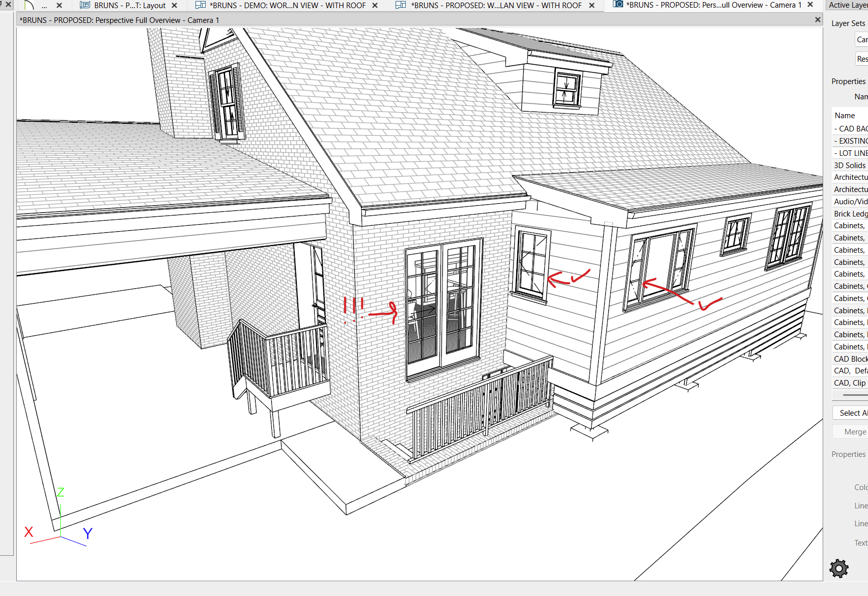This screenshot has width=868, height=596.
Task: Close the perspective view title bar
Action: pyautogui.click(x=818, y=20)
